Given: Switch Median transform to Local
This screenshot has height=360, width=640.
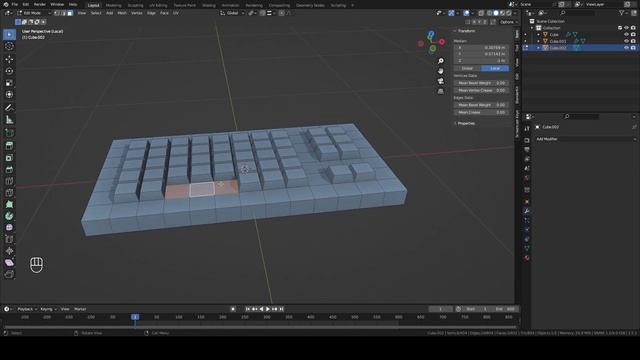Looking at the screenshot, I should (x=495, y=69).
